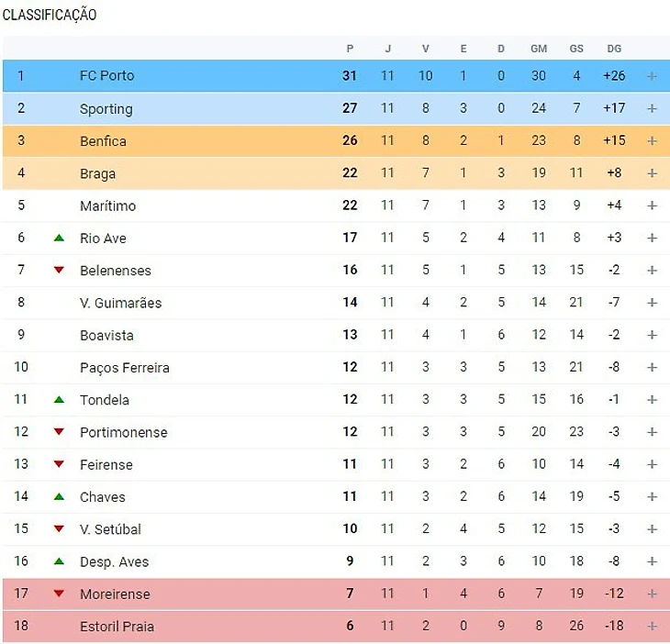Click the Paços Ferreira team name
The width and height of the screenshot is (670, 644).
[124, 368]
